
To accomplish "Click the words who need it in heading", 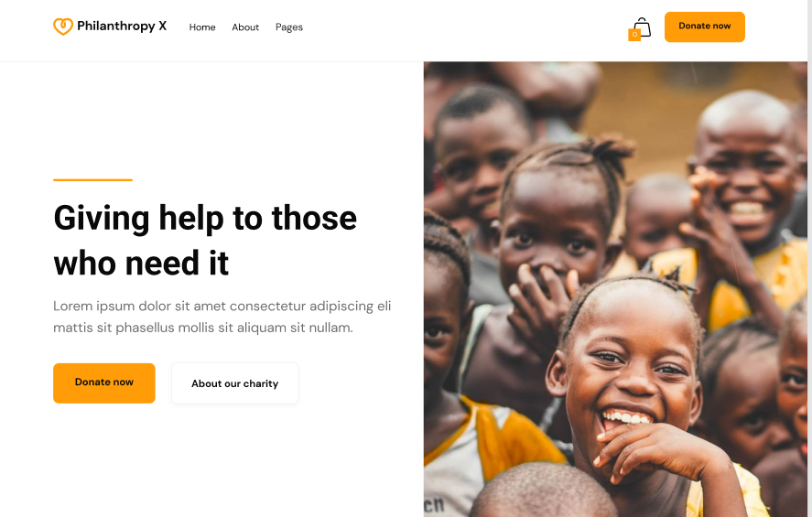I will (x=141, y=263).
